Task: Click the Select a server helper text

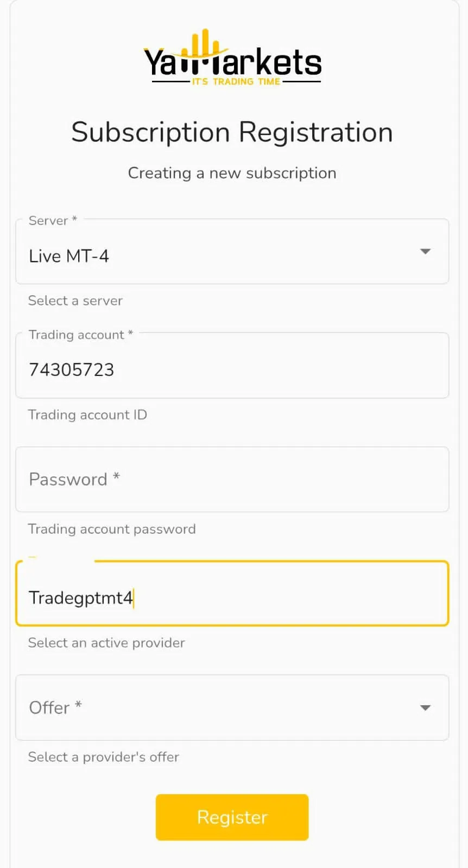Action: pyautogui.click(x=75, y=301)
